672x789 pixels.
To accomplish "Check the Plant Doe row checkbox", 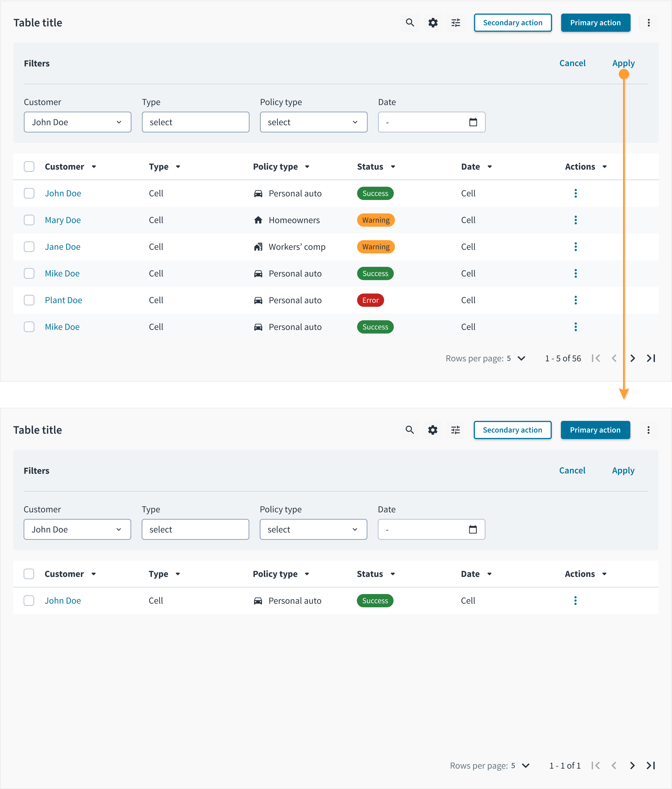I will (x=29, y=300).
